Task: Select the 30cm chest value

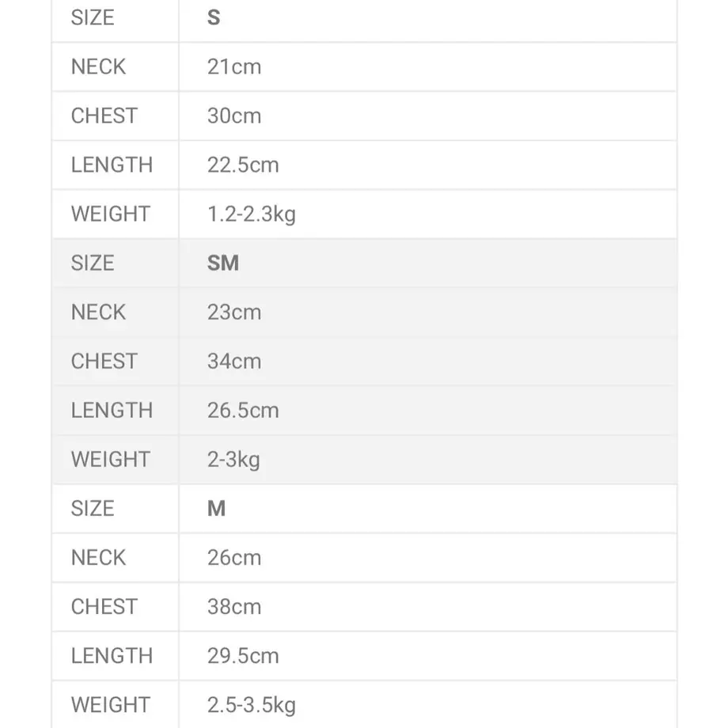Action: 234,116
